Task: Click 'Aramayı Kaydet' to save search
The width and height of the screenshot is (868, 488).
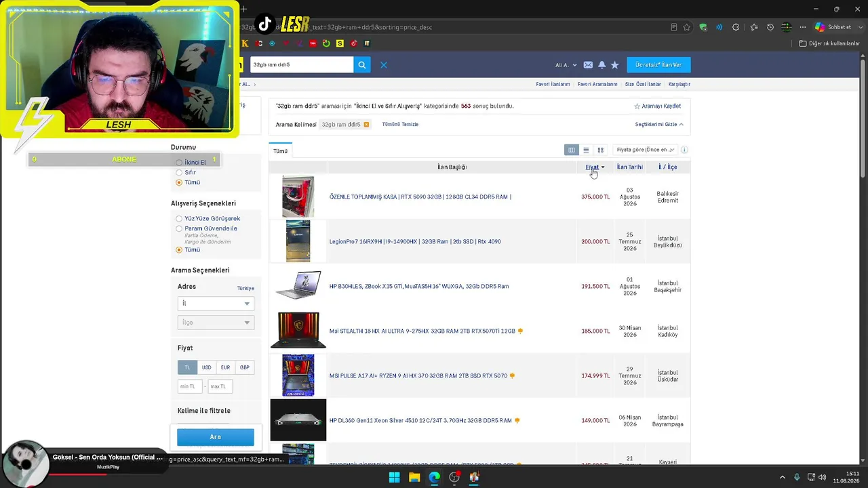Action: pyautogui.click(x=657, y=106)
